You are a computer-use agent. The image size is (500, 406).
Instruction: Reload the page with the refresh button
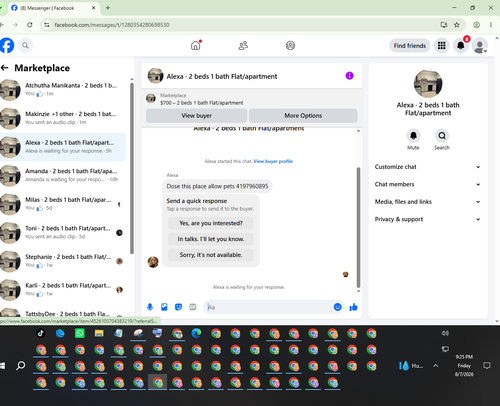pyautogui.click(x=30, y=25)
